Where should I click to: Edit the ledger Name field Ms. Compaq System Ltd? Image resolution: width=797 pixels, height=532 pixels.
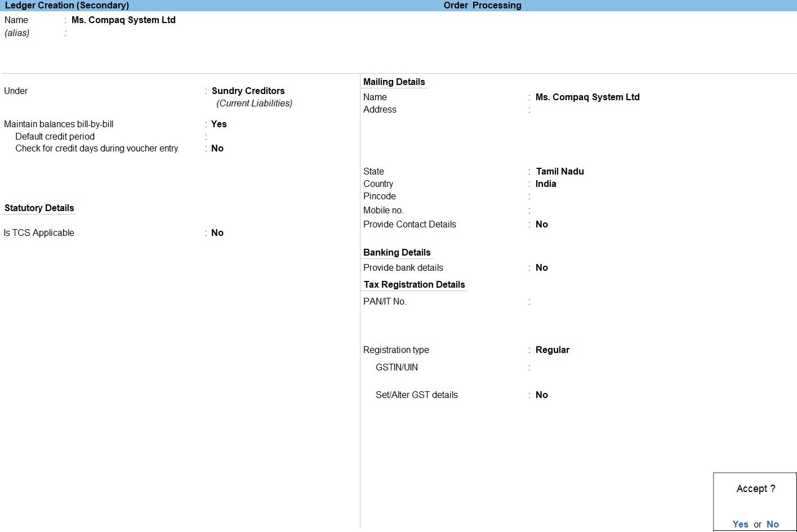[123, 20]
